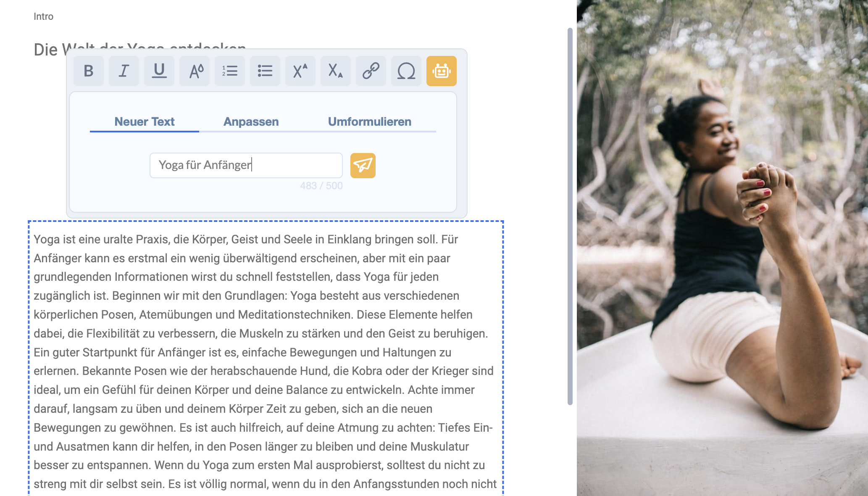The width and height of the screenshot is (868, 496).
Task: Switch to the Anpassen tab
Action: 251,121
